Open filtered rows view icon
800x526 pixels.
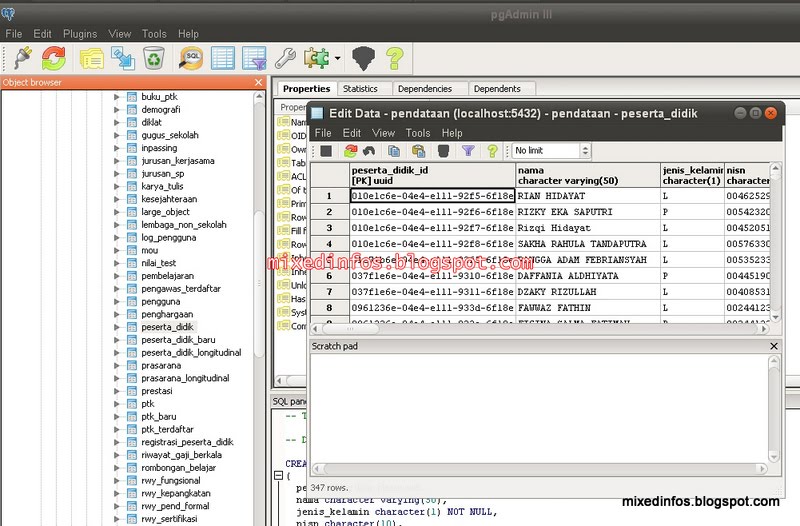[x=255, y=58]
